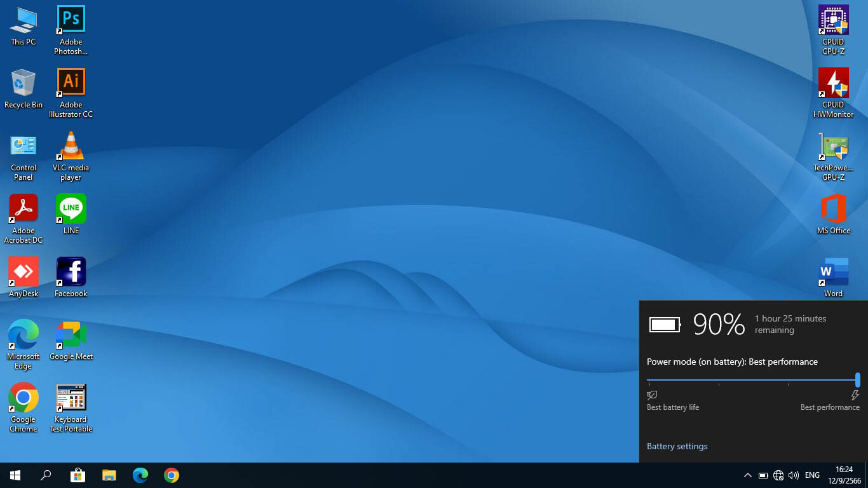Launch Adobe Illustrator CC shortcut
The height and width of the screenshot is (488, 868).
coord(71,93)
